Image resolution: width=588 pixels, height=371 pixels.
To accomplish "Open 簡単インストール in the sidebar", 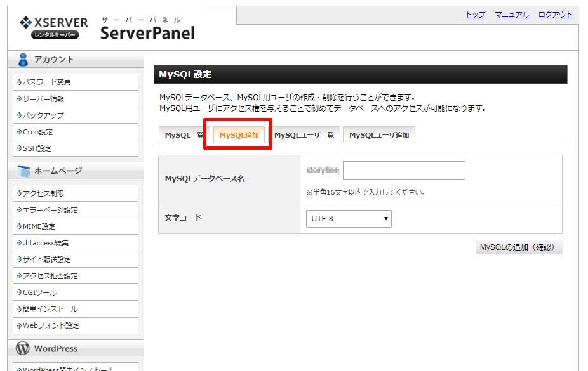I will click(50, 309).
